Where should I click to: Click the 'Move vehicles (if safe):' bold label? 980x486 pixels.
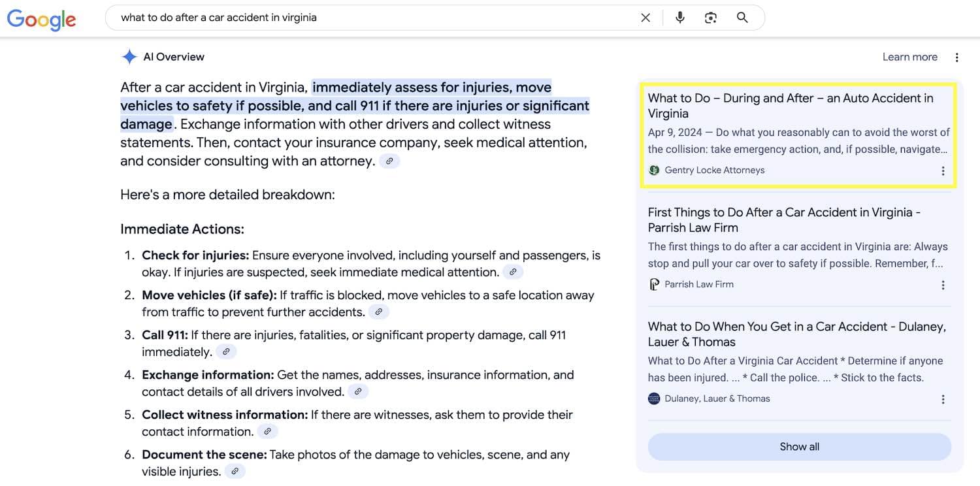click(209, 295)
